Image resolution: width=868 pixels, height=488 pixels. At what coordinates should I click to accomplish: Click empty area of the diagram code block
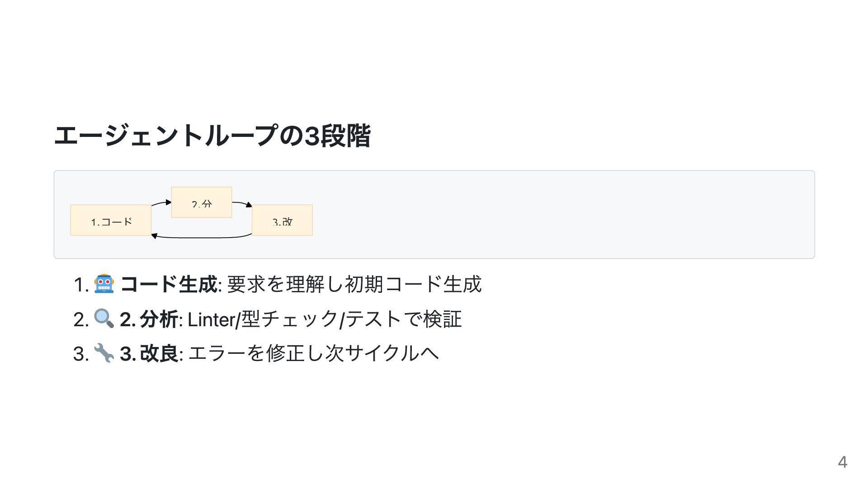[x=561, y=215]
